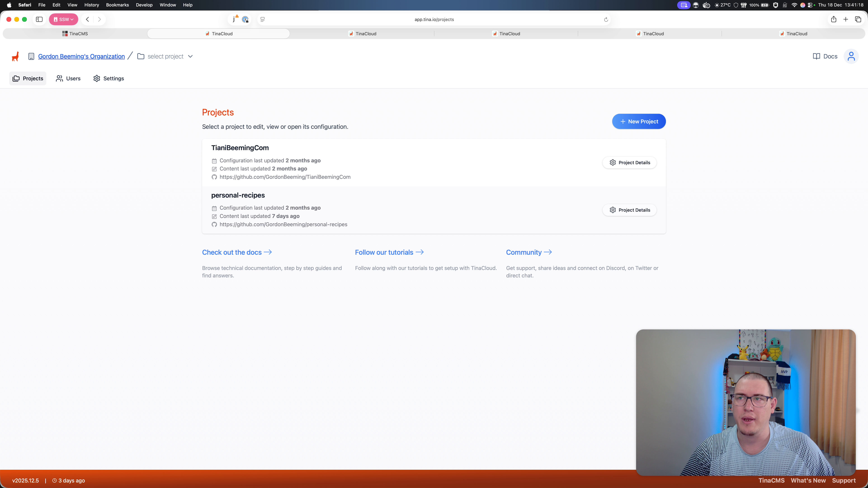Open the personal-recipes GitHub URL
The width and height of the screenshot is (868, 488).
283,225
